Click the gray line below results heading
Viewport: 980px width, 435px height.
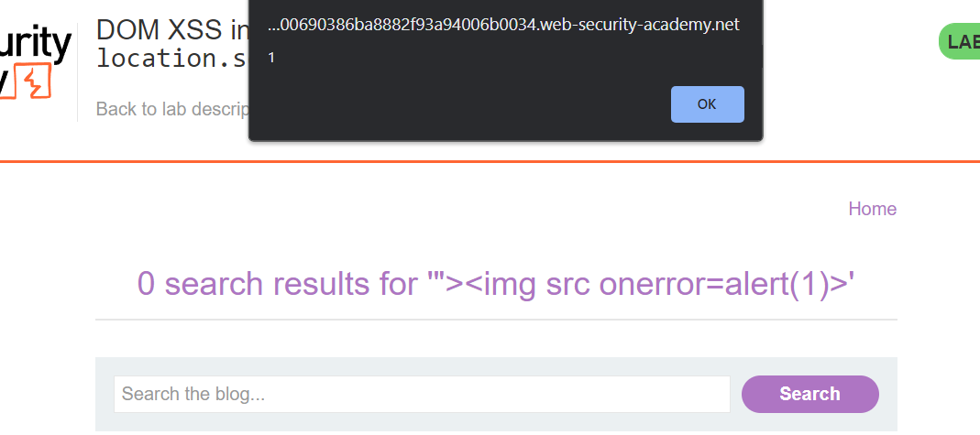495,320
